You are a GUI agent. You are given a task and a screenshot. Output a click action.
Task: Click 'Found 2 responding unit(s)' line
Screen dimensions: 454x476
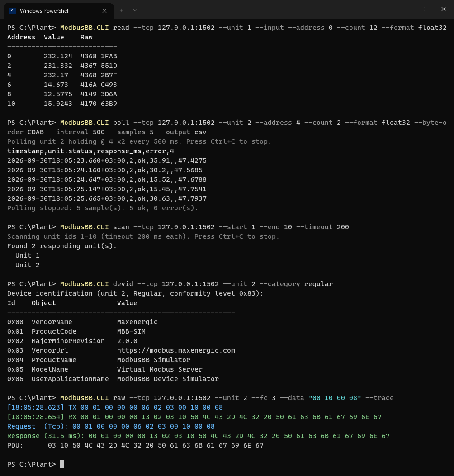tap(62, 246)
